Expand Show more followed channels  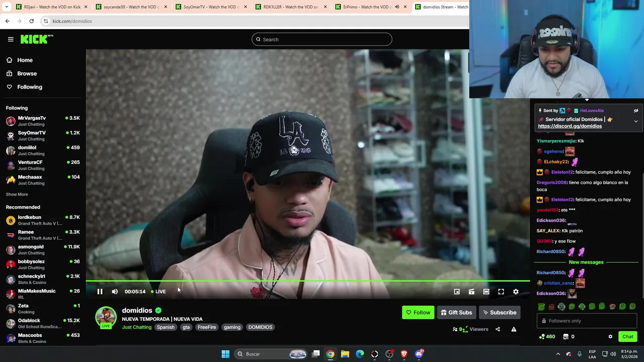[x=17, y=195]
